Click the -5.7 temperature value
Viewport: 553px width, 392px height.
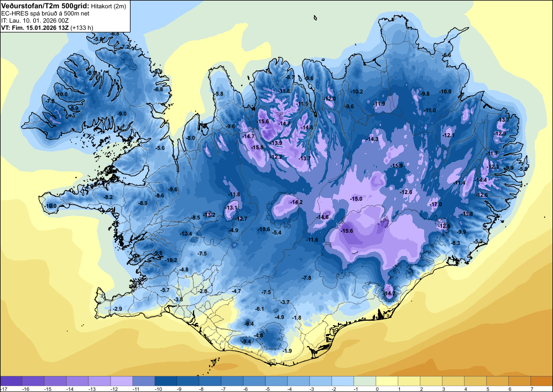point(165,290)
